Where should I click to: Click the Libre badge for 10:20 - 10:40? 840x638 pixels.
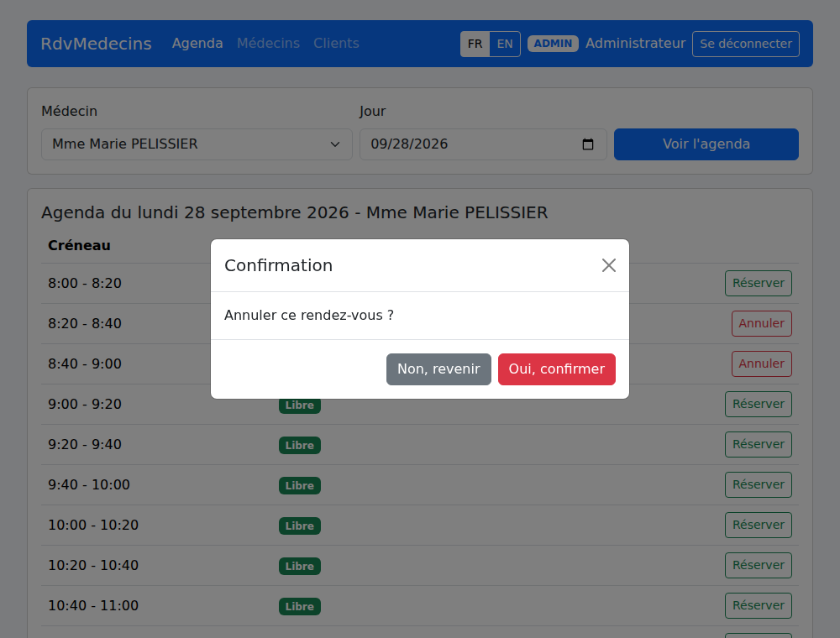(x=300, y=567)
